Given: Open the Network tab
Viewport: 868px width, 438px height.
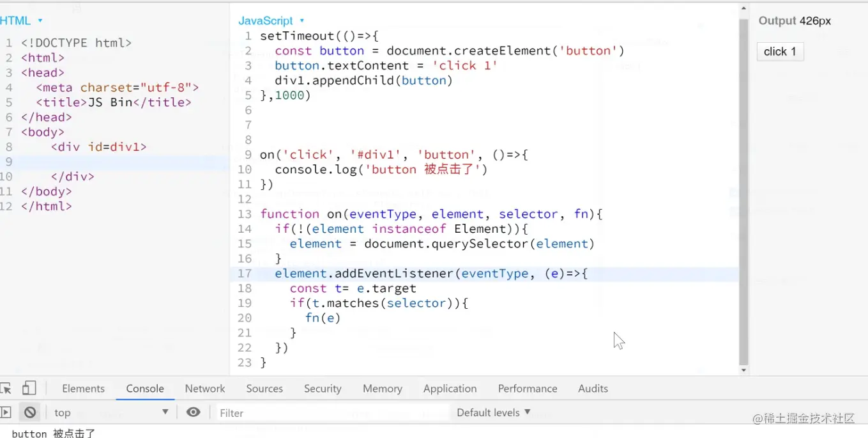Looking at the screenshot, I should (x=205, y=388).
